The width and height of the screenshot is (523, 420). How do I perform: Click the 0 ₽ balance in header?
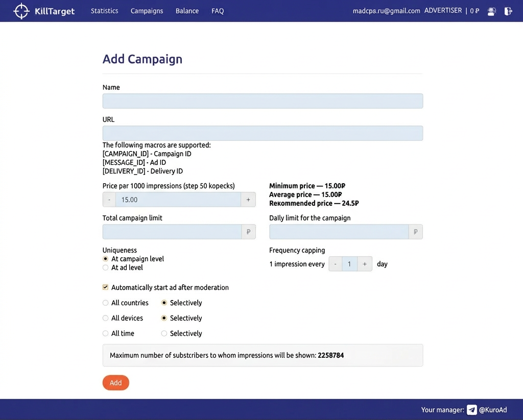click(474, 11)
